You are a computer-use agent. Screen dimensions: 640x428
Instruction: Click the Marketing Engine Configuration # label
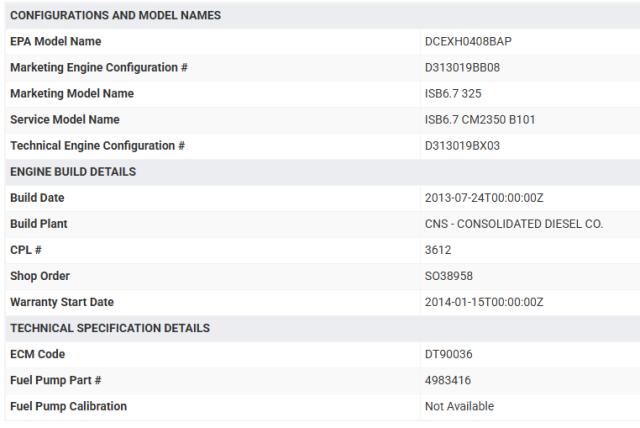pos(99,68)
